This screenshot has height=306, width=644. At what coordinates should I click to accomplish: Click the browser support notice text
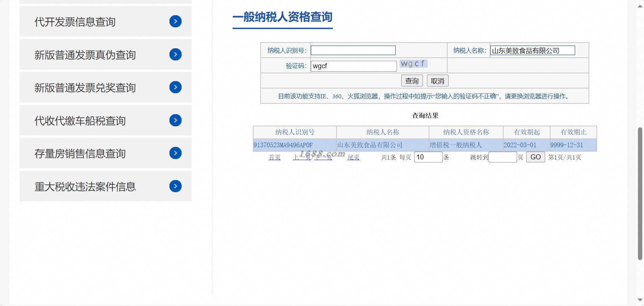[424, 96]
